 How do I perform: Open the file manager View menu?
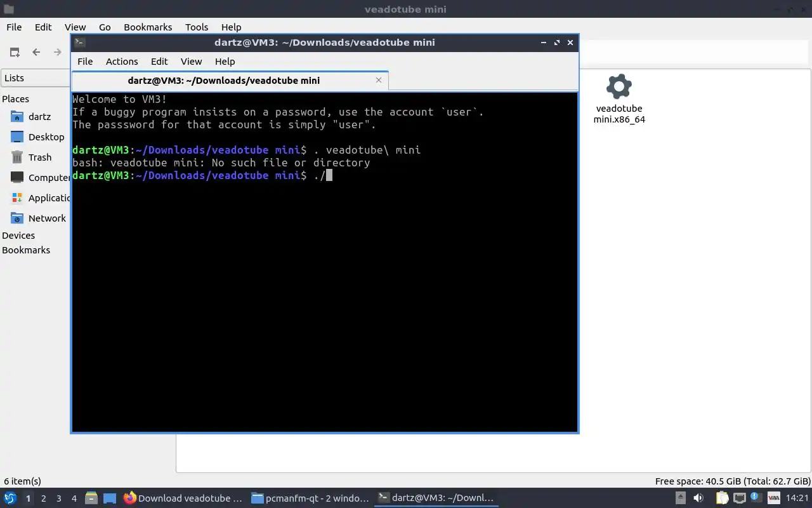pos(75,27)
